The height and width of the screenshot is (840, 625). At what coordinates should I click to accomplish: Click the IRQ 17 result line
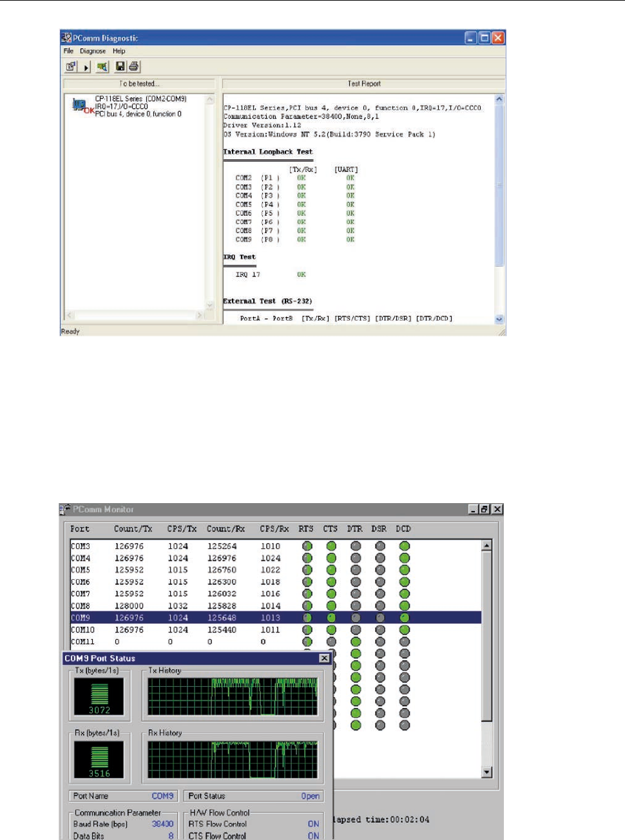271,274
